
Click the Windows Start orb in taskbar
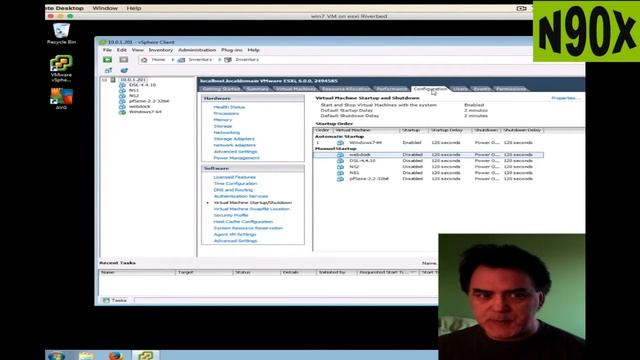[56, 356]
